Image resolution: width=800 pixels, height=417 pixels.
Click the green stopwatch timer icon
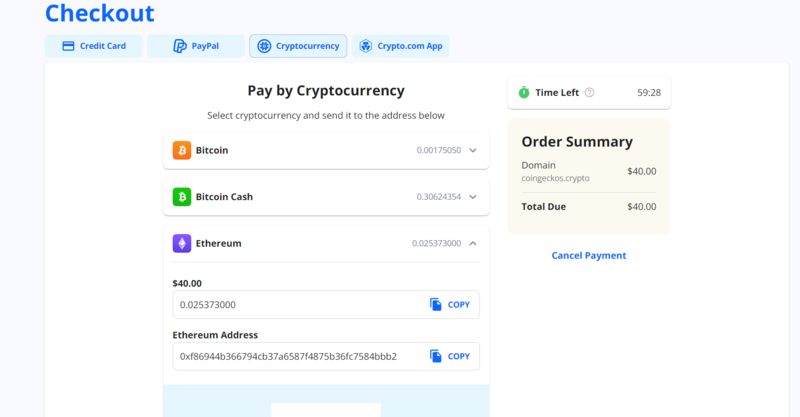click(x=524, y=93)
